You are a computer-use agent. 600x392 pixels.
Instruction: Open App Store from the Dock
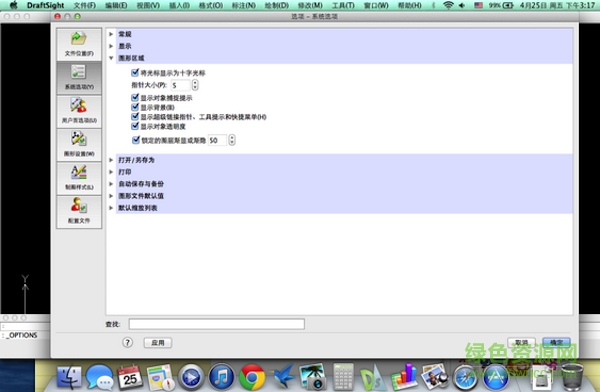click(496, 377)
